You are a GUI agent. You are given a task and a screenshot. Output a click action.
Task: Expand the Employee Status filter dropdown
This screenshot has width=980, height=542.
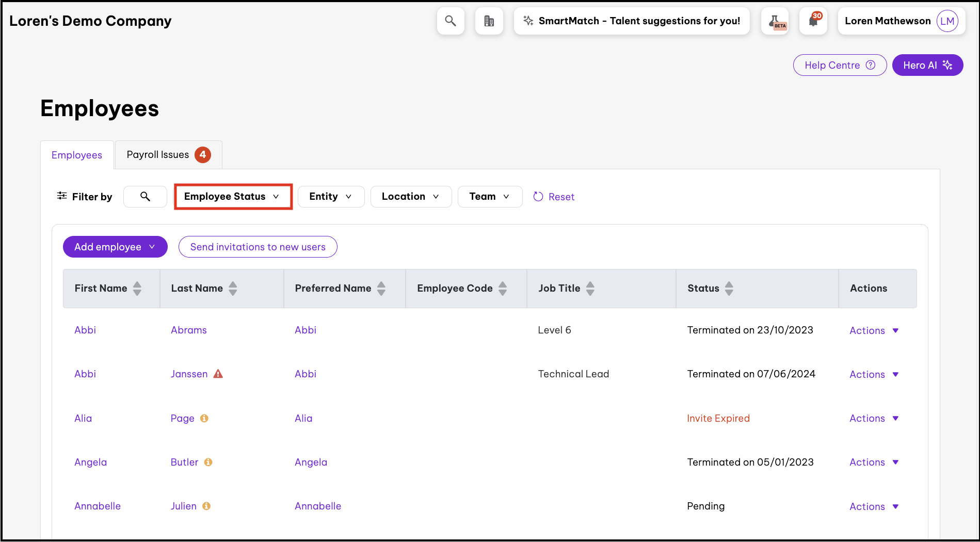[233, 197]
